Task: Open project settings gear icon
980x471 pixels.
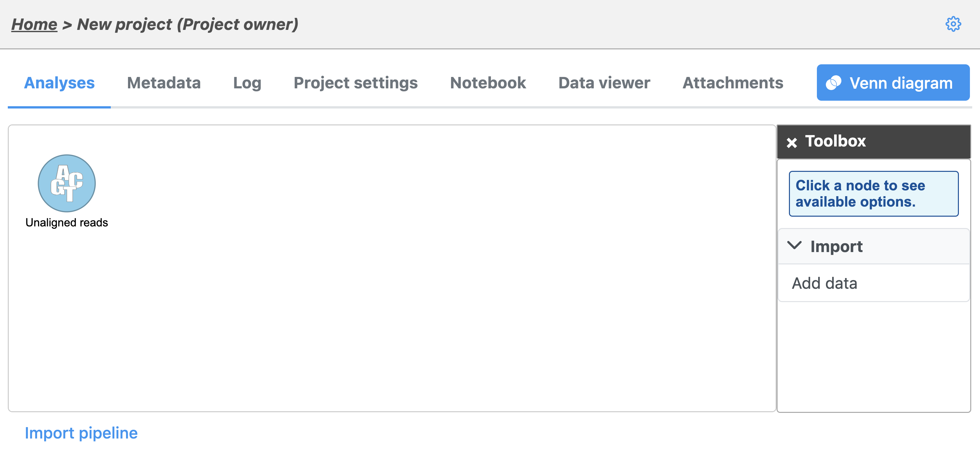Action: pyautogui.click(x=953, y=24)
